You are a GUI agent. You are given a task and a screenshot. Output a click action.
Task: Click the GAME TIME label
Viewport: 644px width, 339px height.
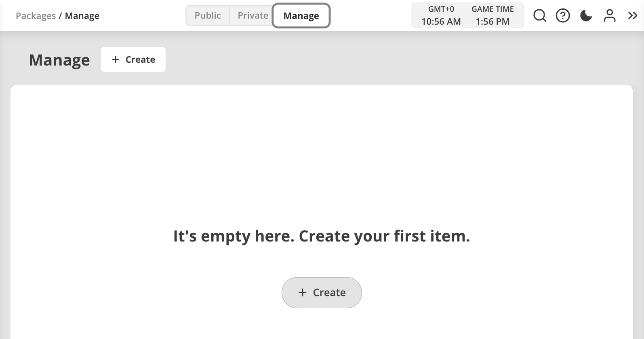point(492,9)
